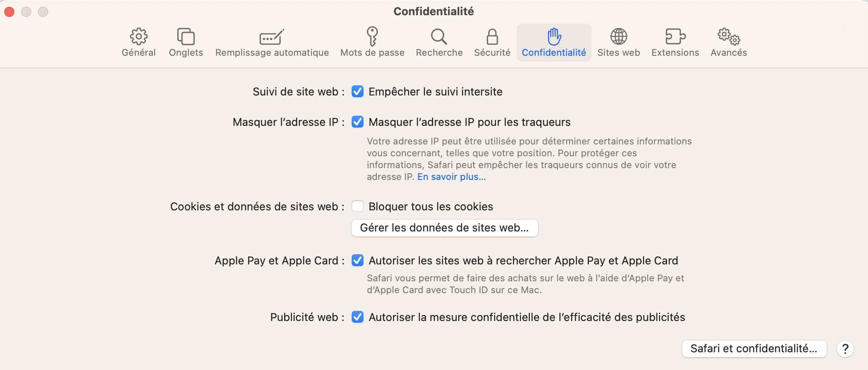868x370 pixels.
Task: Turn off confidential ad effectiveness measurement checkbox
Action: click(358, 317)
